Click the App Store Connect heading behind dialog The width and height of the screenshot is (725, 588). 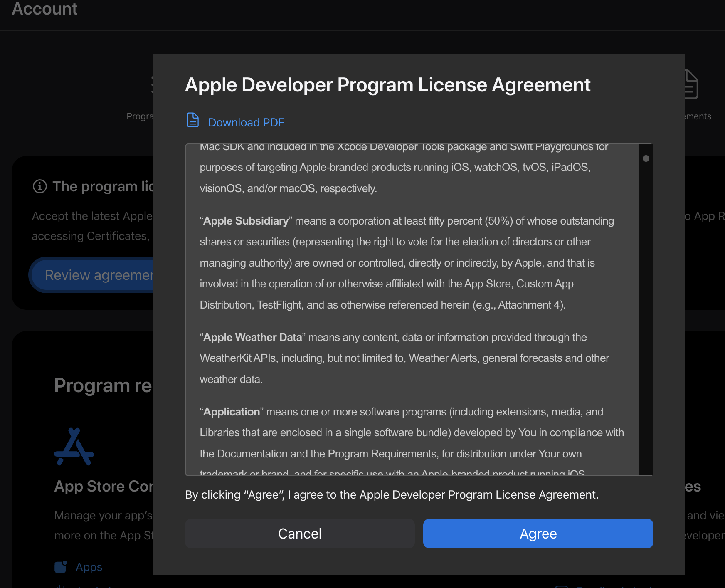pyautogui.click(x=104, y=486)
